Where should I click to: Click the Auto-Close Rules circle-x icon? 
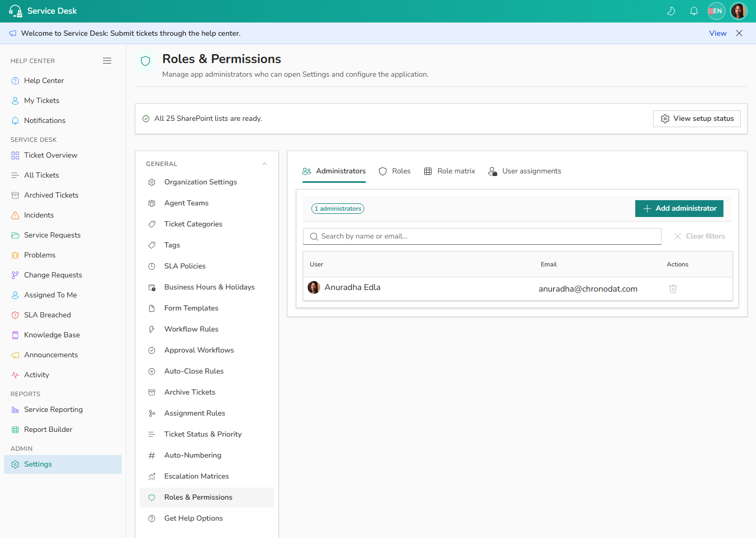152,371
